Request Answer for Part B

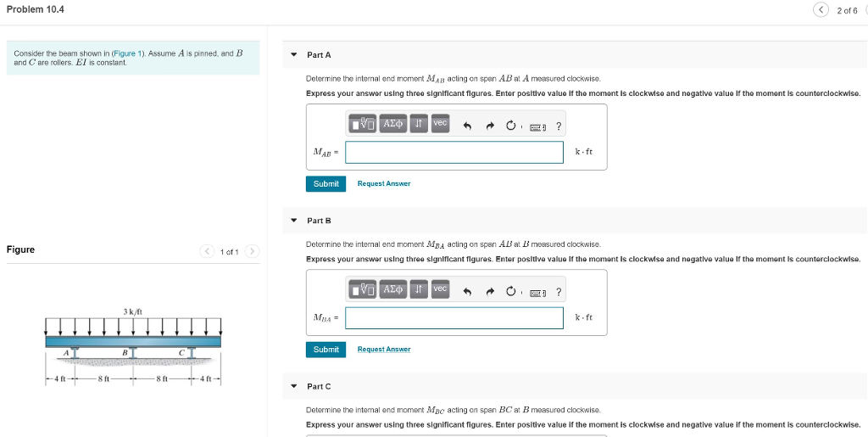(x=384, y=349)
